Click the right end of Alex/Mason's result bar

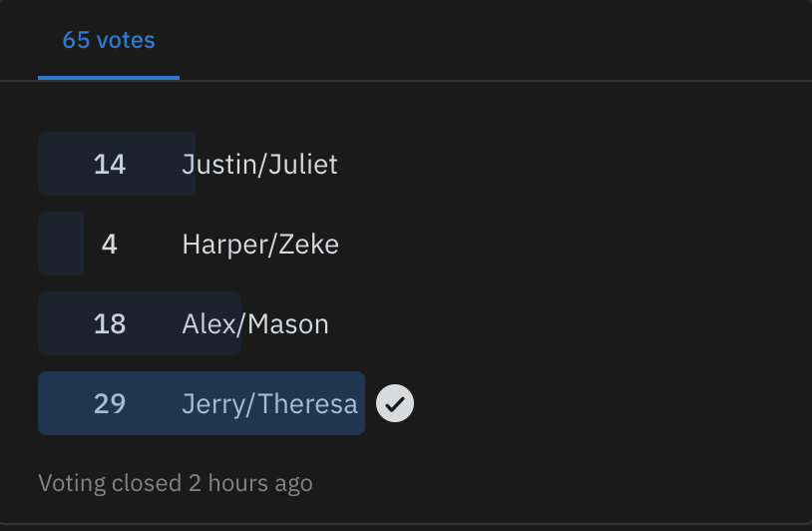[234, 323]
